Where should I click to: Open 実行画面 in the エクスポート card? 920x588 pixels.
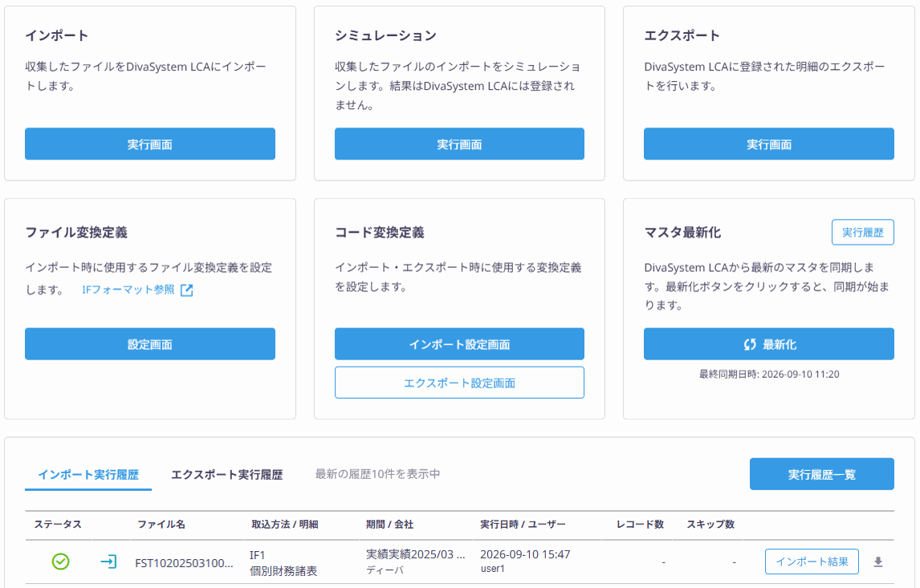(x=768, y=144)
